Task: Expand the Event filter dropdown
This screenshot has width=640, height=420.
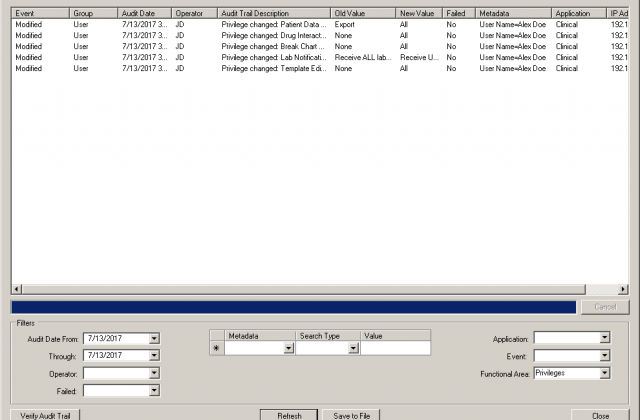Action: tap(604, 356)
